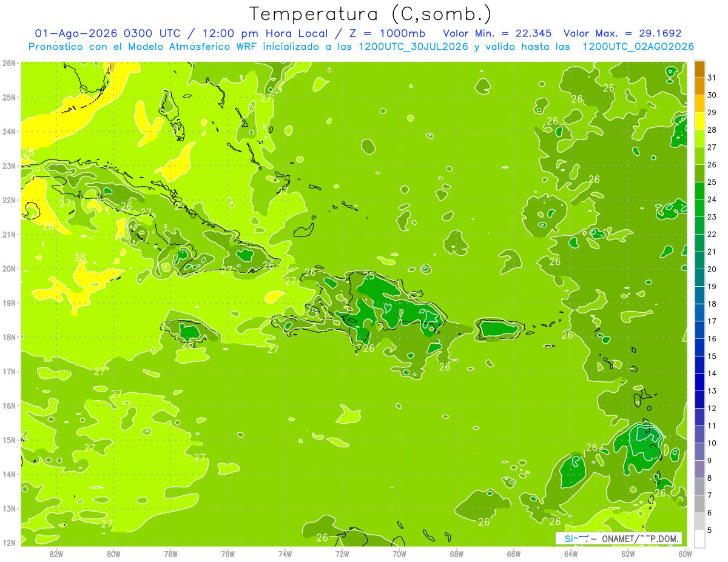
Task: Click the 25N latitude axis label
Action: click(x=9, y=97)
